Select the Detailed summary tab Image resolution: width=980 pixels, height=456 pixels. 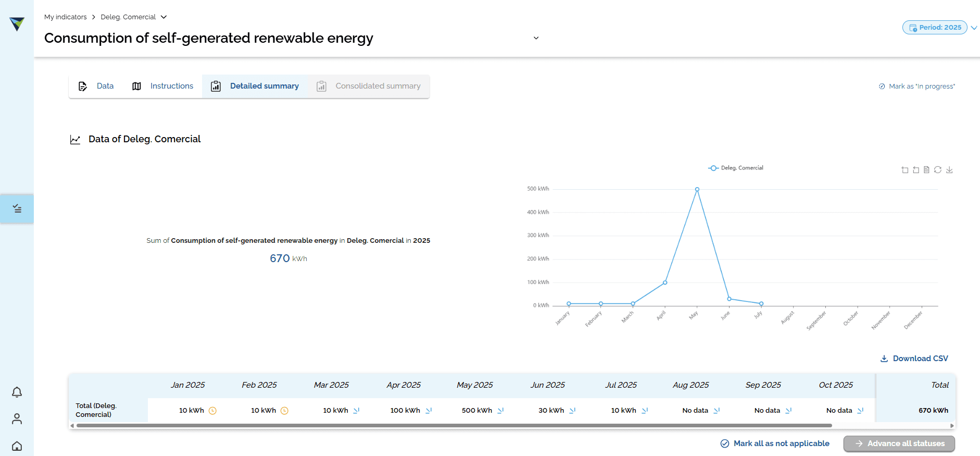pyautogui.click(x=255, y=86)
